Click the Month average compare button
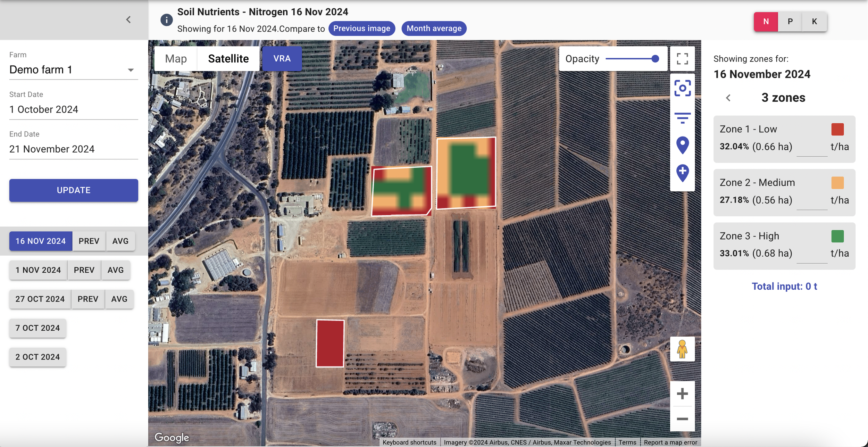The width and height of the screenshot is (868, 447). (x=434, y=28)
